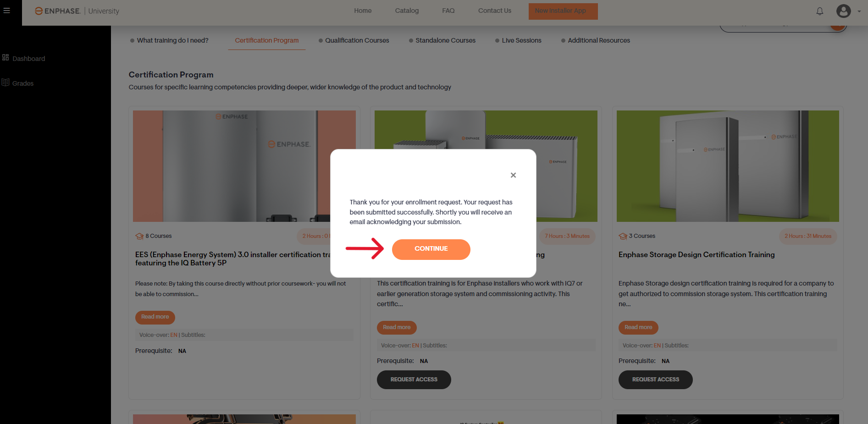Click the Enphase University logo
The height and width of the screenshot is (424, 868).
click(x=77, y=11)
